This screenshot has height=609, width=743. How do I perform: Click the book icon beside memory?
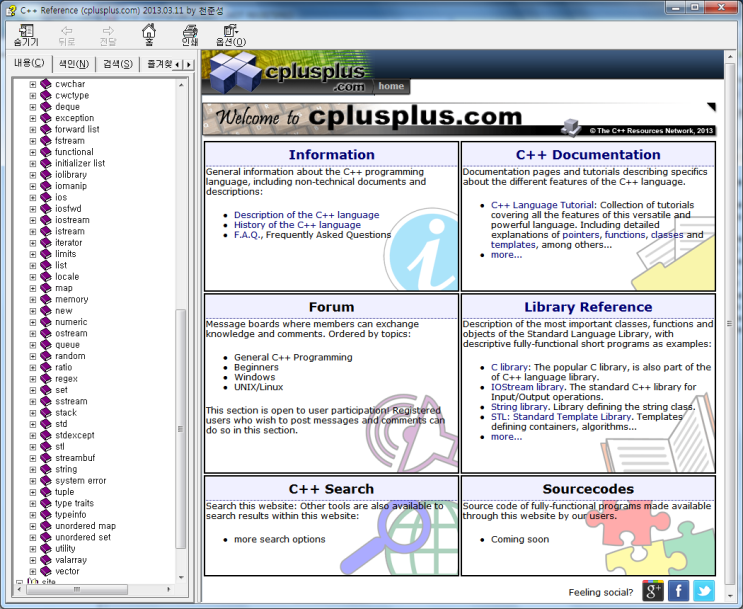(45, 300)
